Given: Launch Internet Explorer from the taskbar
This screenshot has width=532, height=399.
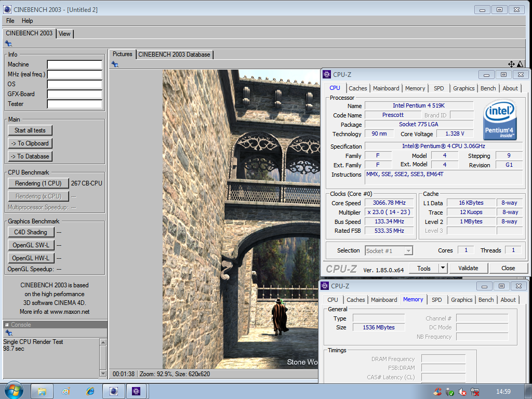Looking at the screenshot, I should click(90, 392).
